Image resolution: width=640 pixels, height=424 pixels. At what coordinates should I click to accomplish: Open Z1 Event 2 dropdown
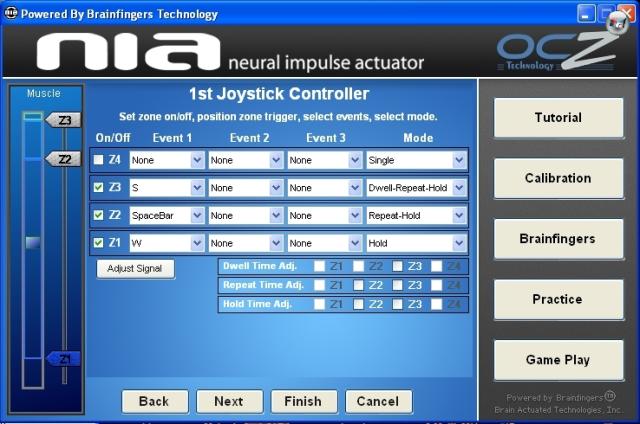click(246, 243)
